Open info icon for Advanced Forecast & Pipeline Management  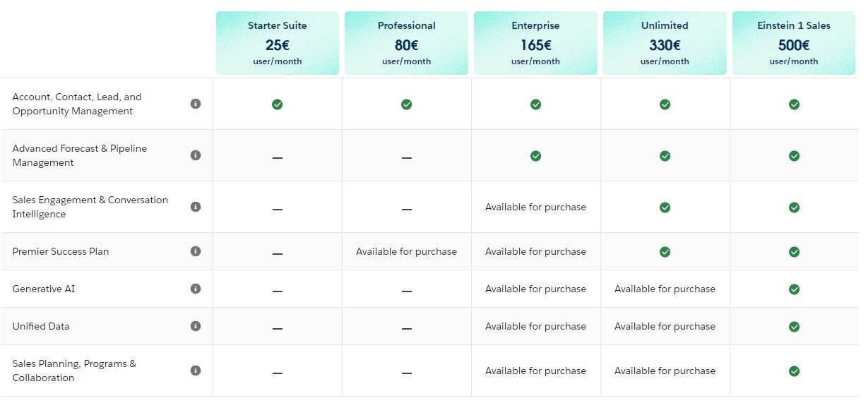[x=196, y=155]
